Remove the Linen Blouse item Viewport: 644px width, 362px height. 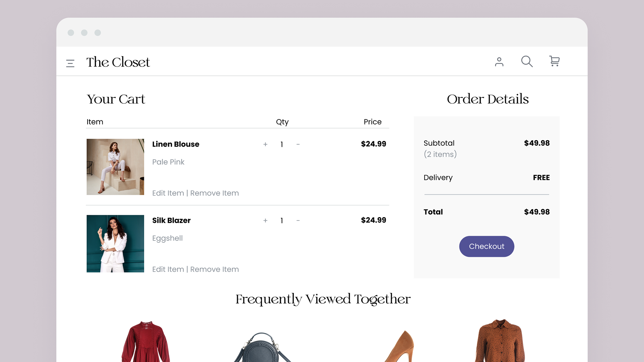pos(214,193)
